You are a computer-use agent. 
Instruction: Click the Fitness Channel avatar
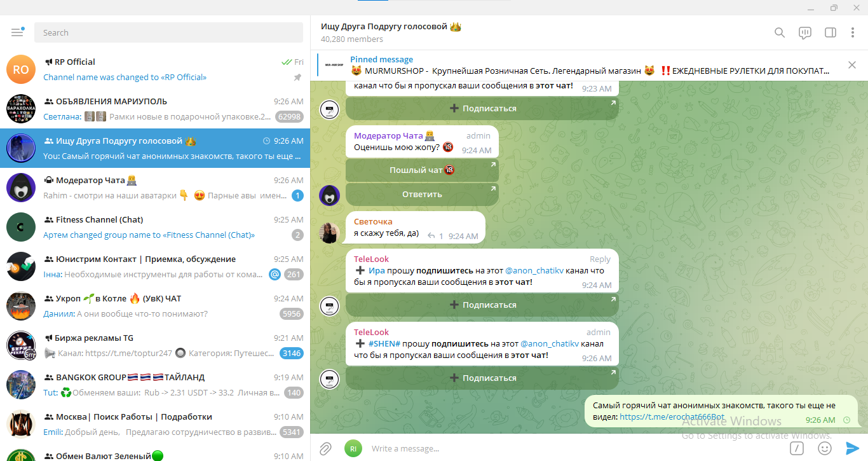21,227
